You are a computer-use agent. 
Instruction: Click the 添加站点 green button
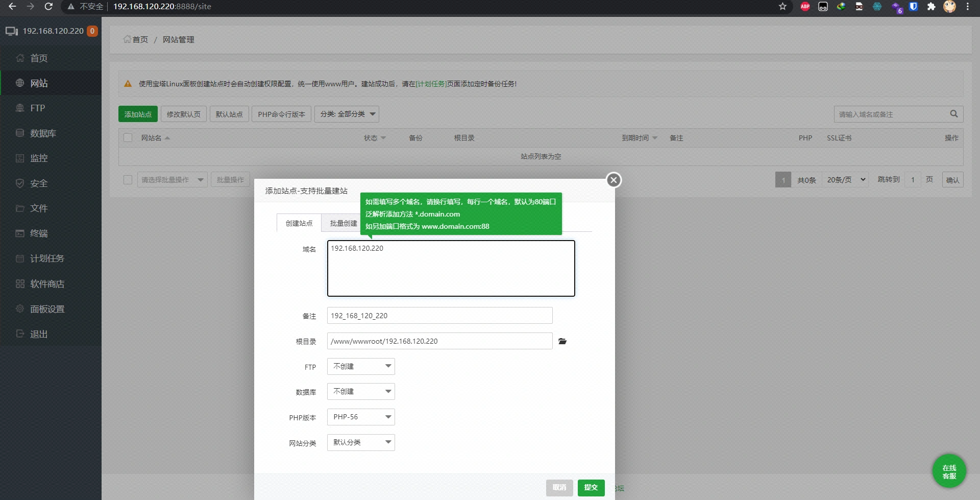[138, 114]
